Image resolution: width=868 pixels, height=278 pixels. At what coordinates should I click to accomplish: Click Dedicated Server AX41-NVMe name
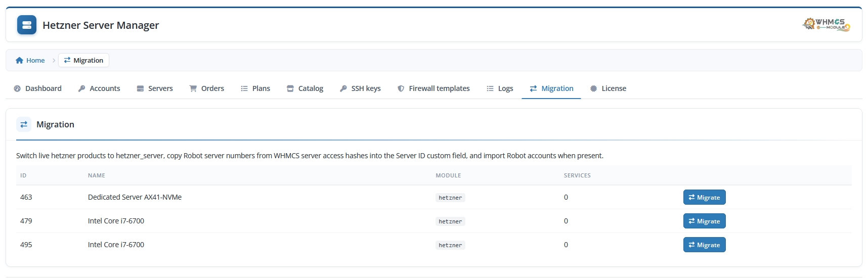pos(135,197)
